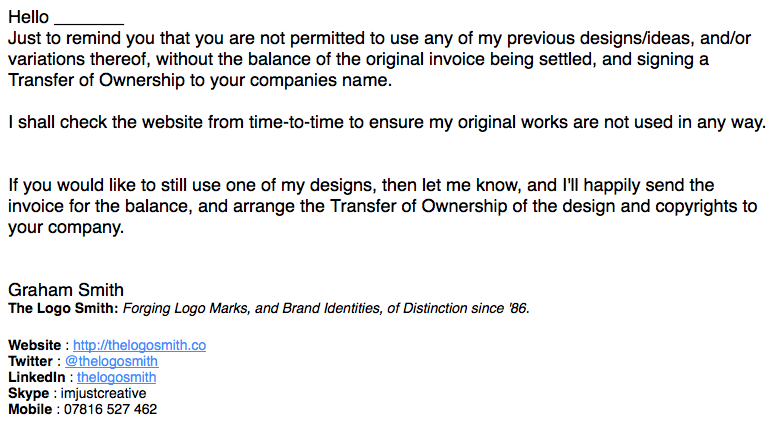Click the Skype username imjustcreative

click(x=103, y=393)
